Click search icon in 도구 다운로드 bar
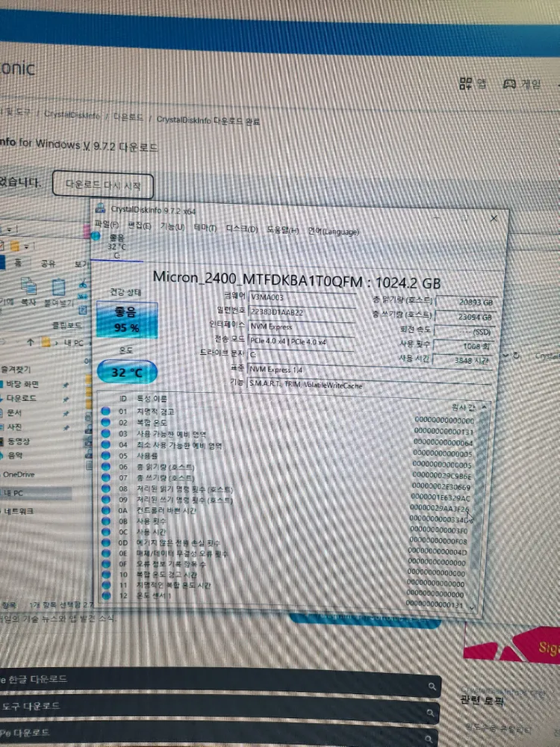 click(x=431, y=713)
